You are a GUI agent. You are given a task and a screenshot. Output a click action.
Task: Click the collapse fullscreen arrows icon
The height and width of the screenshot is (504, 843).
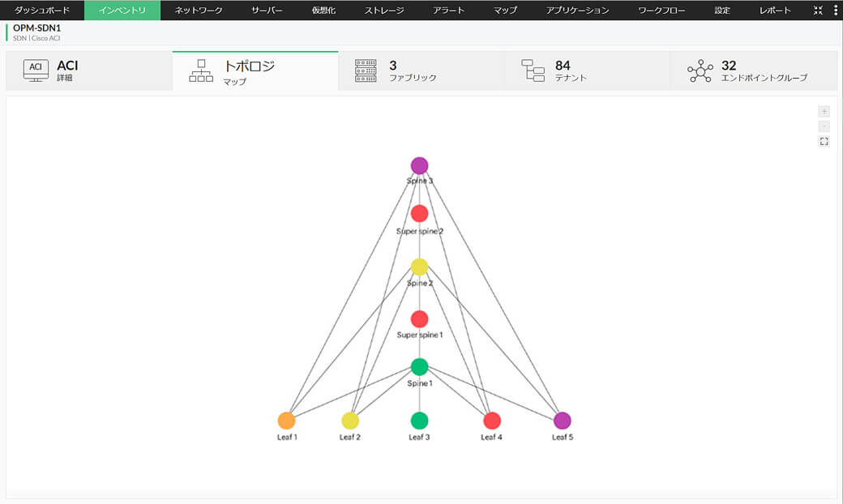(x=818, y=11)
